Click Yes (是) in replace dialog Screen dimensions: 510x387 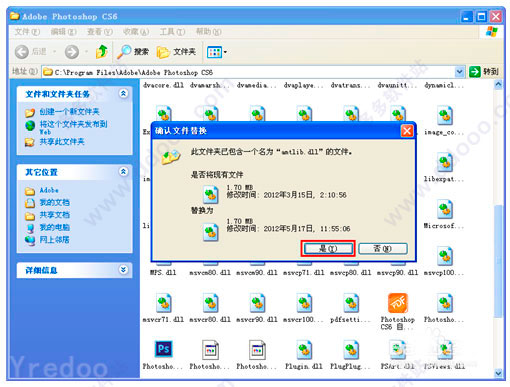click(x=328, y=249)
